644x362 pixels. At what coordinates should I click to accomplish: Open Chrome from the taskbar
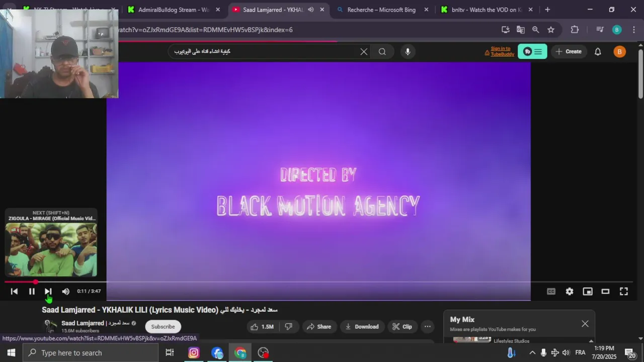[240, 352]
